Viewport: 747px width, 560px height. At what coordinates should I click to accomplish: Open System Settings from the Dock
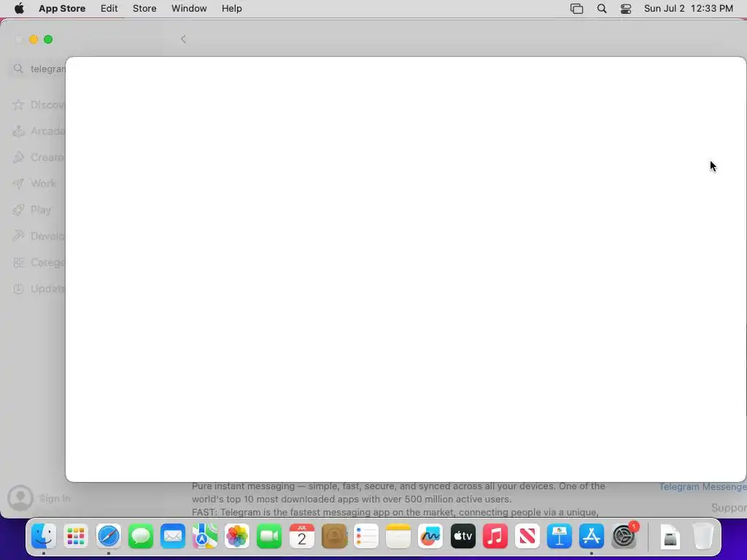(624, 536)
